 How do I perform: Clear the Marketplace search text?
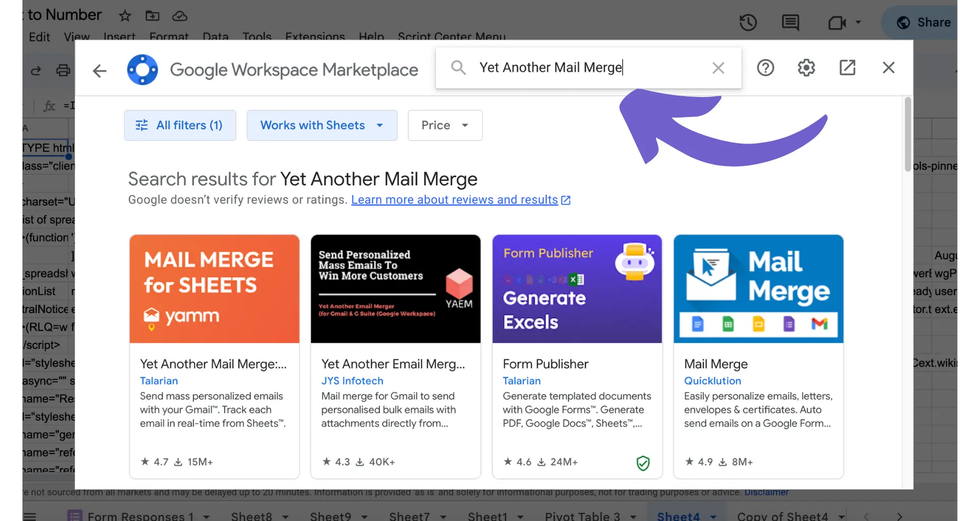point(718,68)
